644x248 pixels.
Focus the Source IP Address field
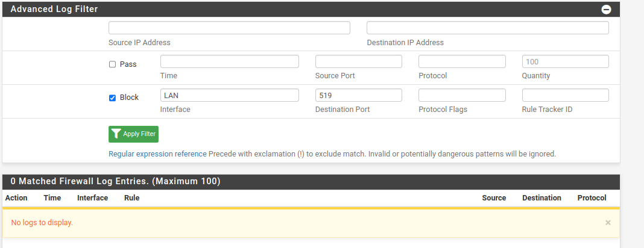point(229,28)
